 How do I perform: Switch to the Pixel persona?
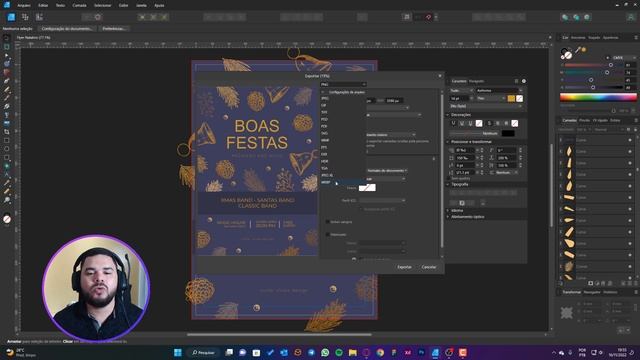point(25,17)
